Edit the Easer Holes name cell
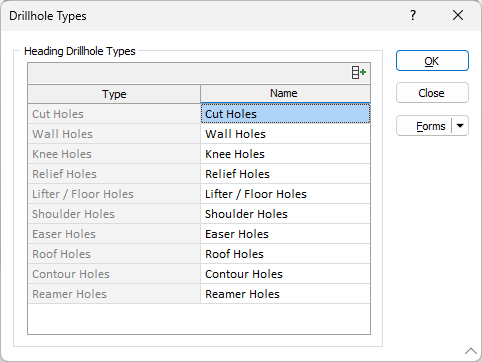This screenshot has width=482, height=362. (285, 234)
